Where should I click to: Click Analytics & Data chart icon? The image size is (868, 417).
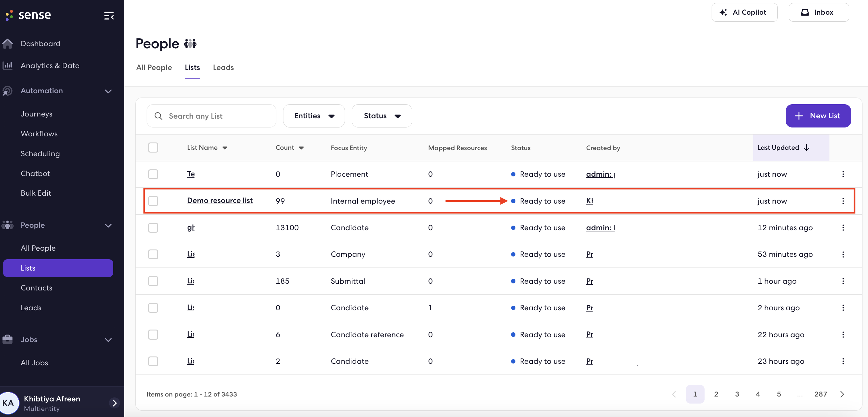click(7, 65)
